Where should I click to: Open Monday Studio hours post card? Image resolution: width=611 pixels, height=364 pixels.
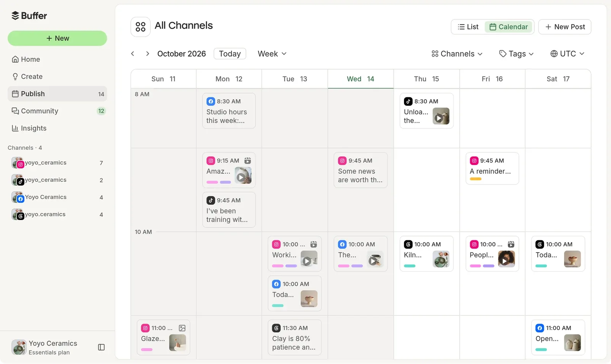click(229, 111)
